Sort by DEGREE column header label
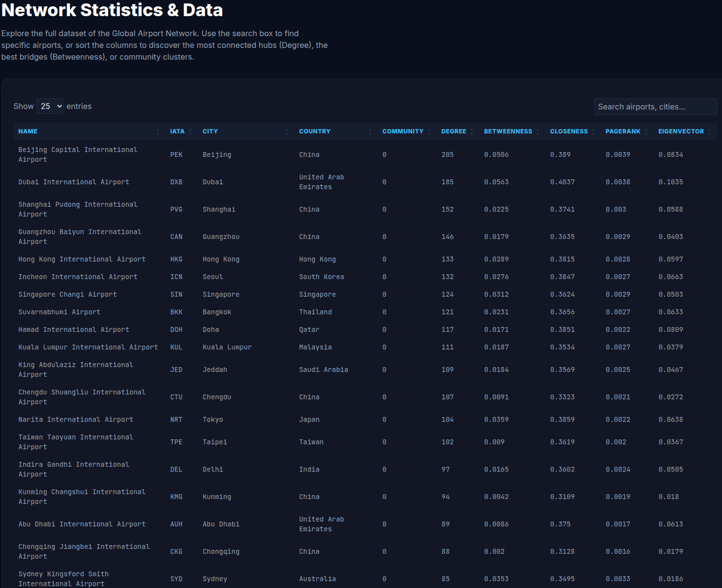722x588 pixels. 454,131
